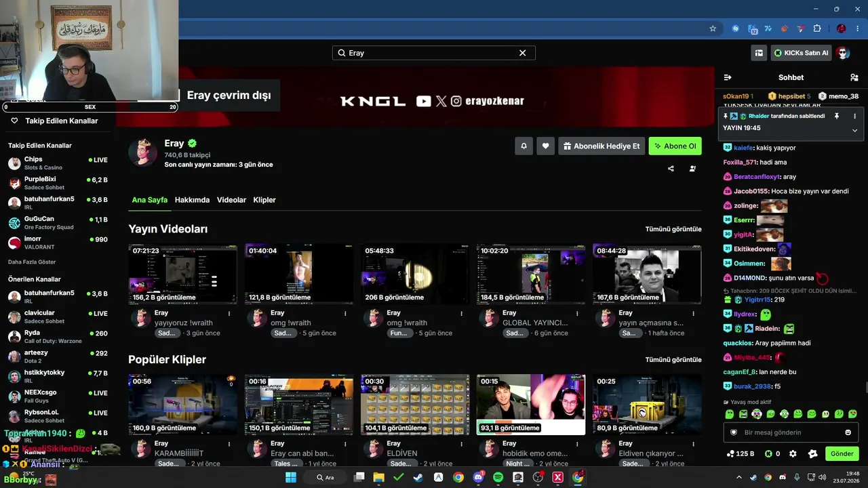Click Abonelik Hediye Et button
The image size is (868, 488).
(x=601, y=146)
